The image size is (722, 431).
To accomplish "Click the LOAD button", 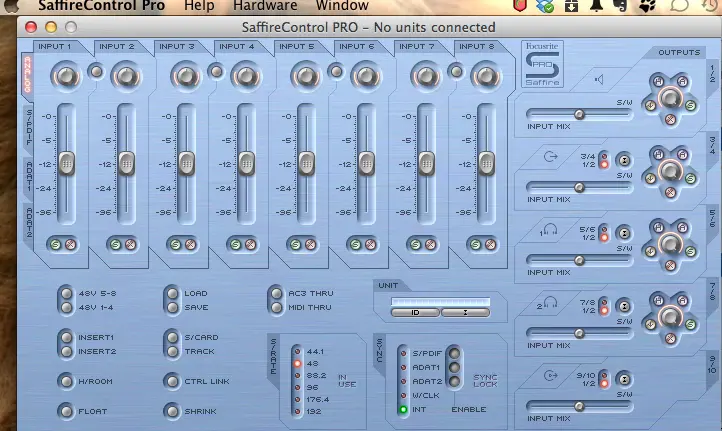I will pos(173,293).
